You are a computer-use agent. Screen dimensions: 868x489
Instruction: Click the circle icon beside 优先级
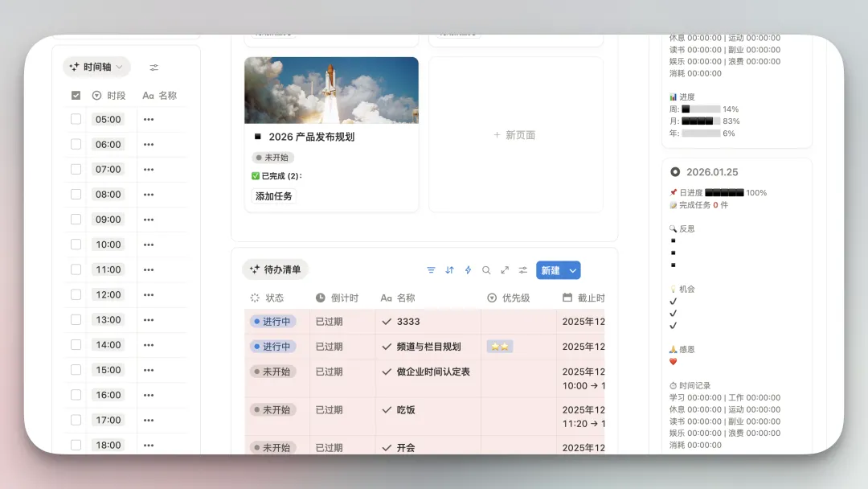coord(492,298)
